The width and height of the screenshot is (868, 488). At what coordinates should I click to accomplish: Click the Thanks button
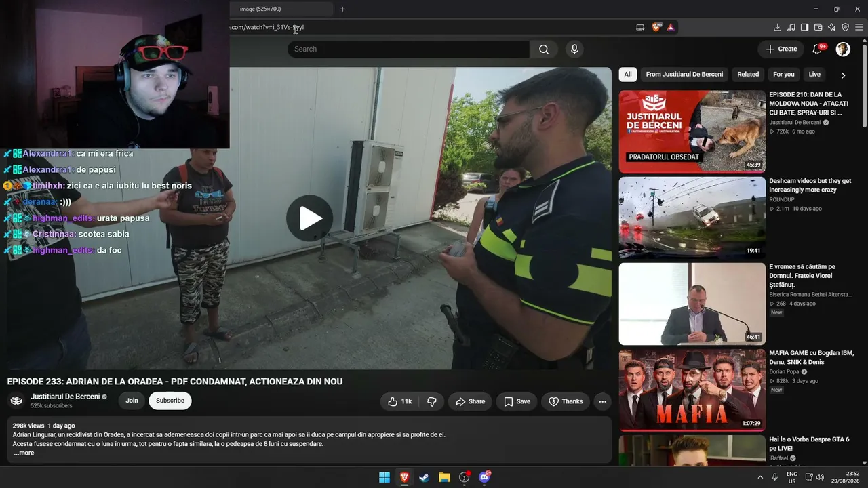(566, 401)
